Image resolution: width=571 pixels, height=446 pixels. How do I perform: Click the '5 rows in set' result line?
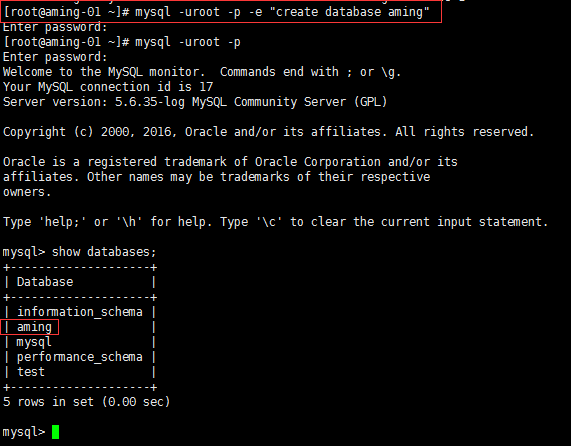86,402
